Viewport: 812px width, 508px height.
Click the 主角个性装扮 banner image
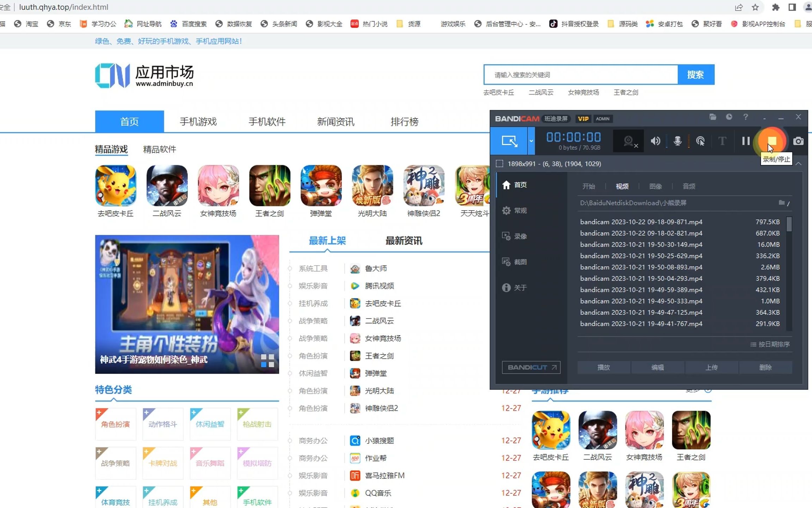[x=187, y=304]
